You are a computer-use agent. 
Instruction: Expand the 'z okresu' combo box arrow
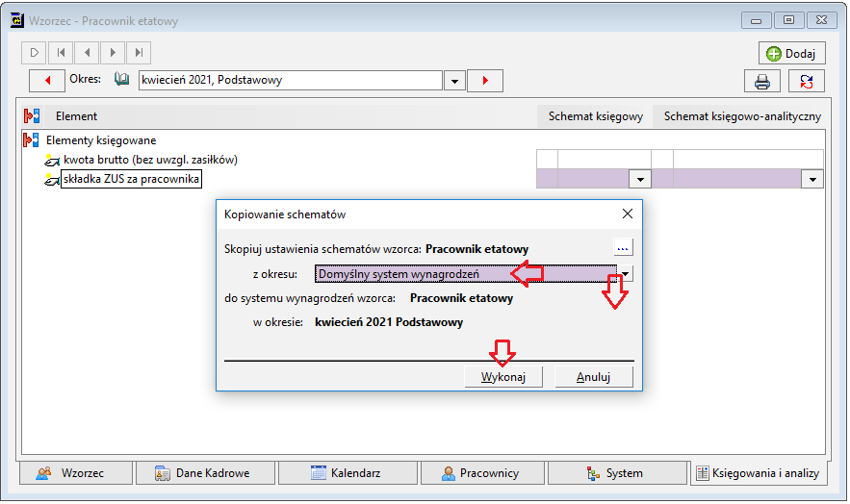point(626,274)
